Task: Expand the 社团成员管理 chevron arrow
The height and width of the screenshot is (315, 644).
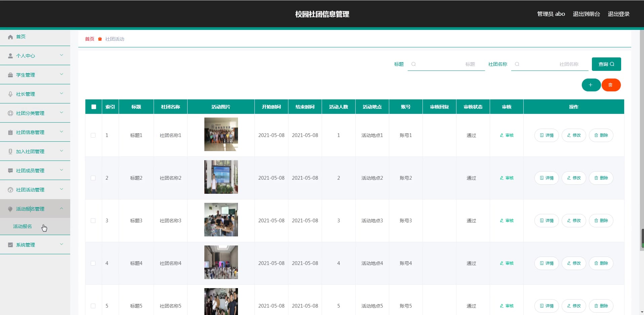Action: 62,170
